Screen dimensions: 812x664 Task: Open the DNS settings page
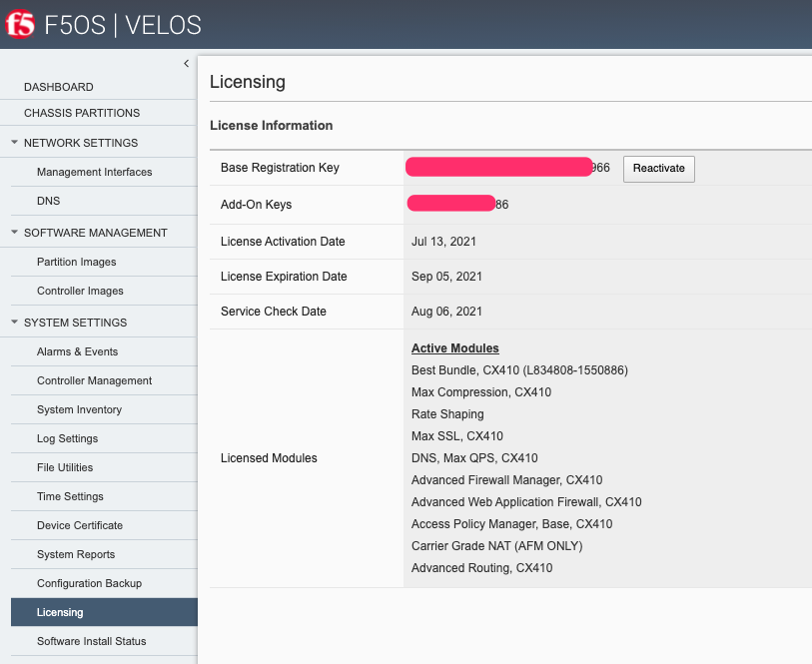[48, 201]
